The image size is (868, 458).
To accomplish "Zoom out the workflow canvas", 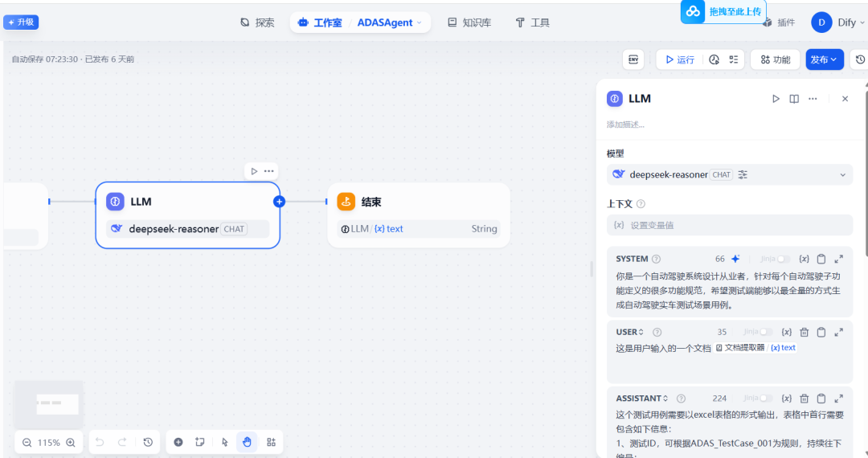I will 27,443.
